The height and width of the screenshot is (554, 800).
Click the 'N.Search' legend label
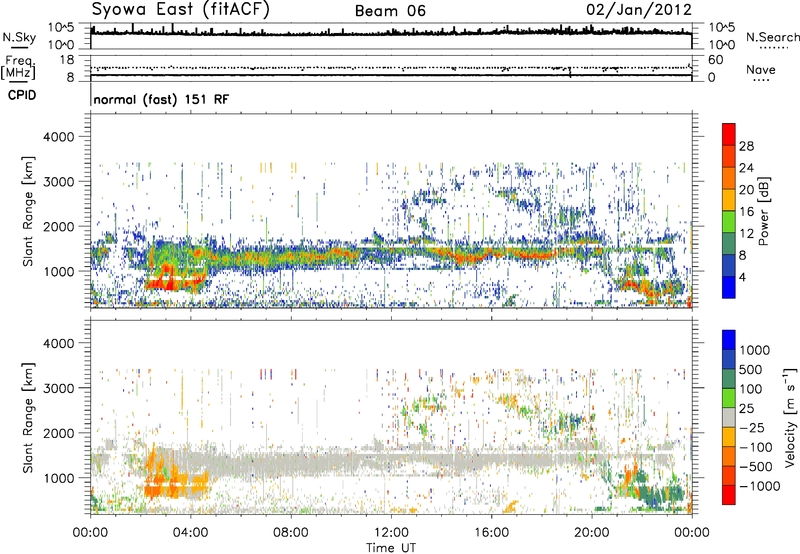point(772,37)
